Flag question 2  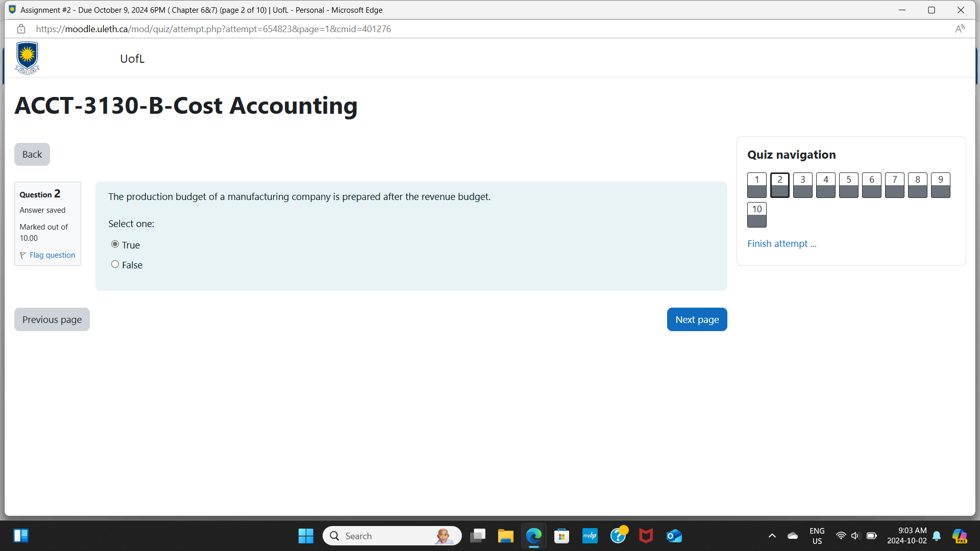point(52,255)
